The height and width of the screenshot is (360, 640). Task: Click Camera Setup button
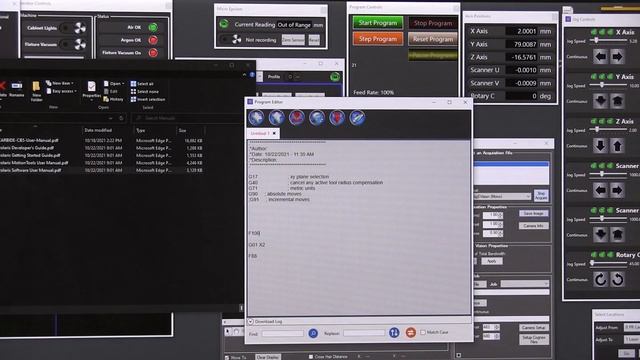[534, 328]
